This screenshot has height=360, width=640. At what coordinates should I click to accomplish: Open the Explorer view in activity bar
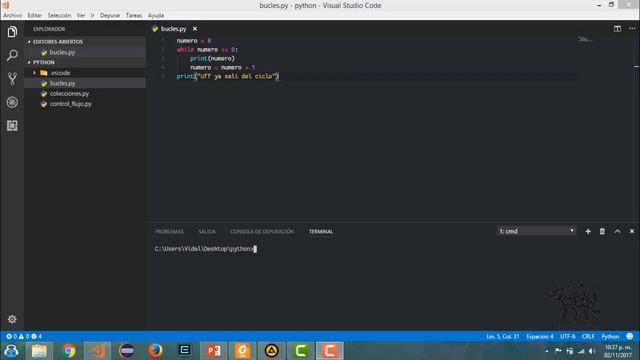(12, 32)
